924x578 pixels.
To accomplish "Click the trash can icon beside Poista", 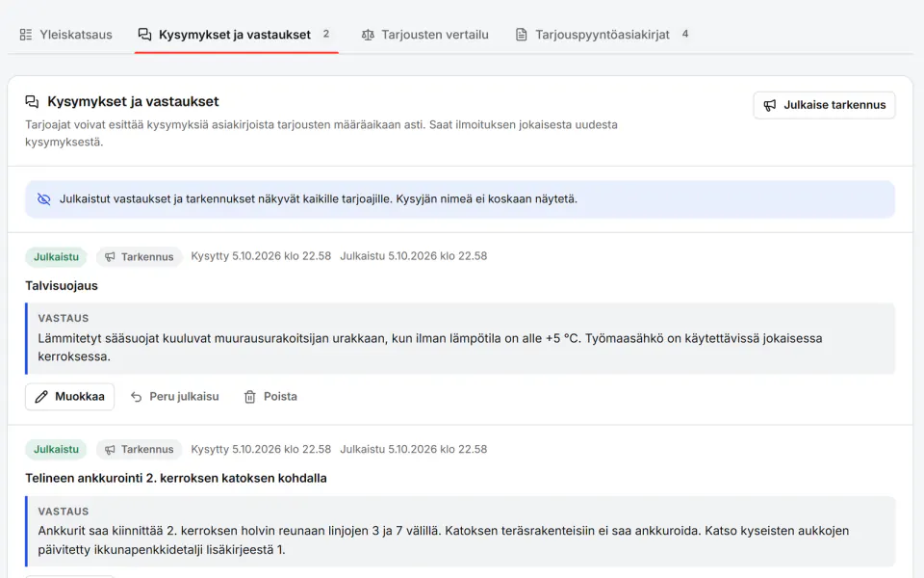I will pos(250,397).
